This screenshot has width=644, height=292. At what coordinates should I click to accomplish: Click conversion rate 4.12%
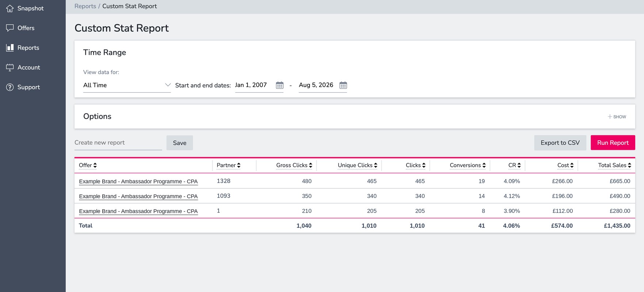pos(512,196)
